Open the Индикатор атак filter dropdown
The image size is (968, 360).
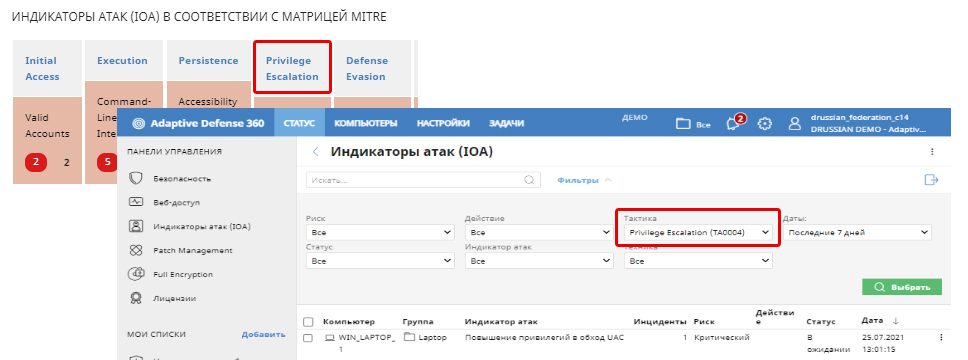coord(539,261)
